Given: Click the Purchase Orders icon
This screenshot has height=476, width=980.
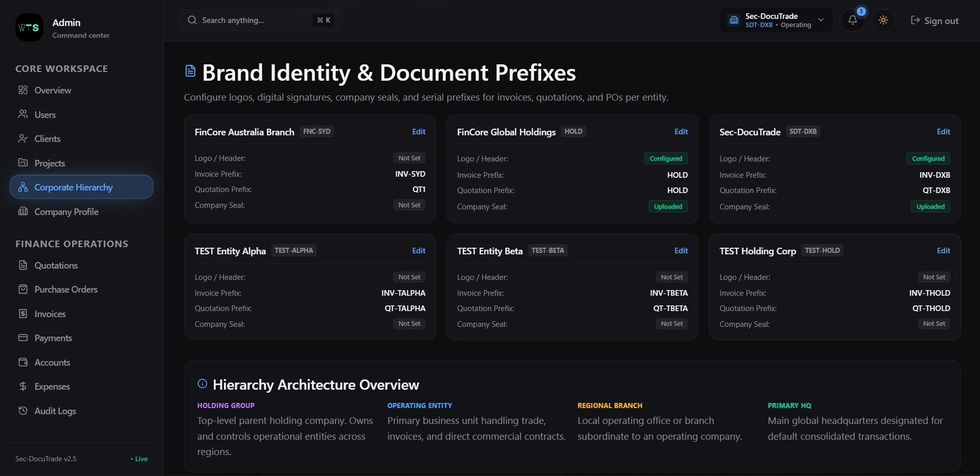Looking at the screenshot, I should (x=23, y=289).
